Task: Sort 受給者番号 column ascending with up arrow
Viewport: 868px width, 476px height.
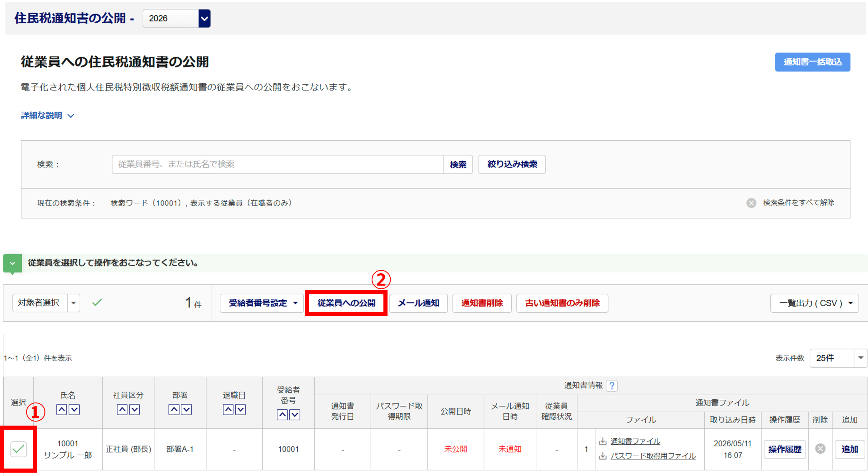Action: click(282, 414)
